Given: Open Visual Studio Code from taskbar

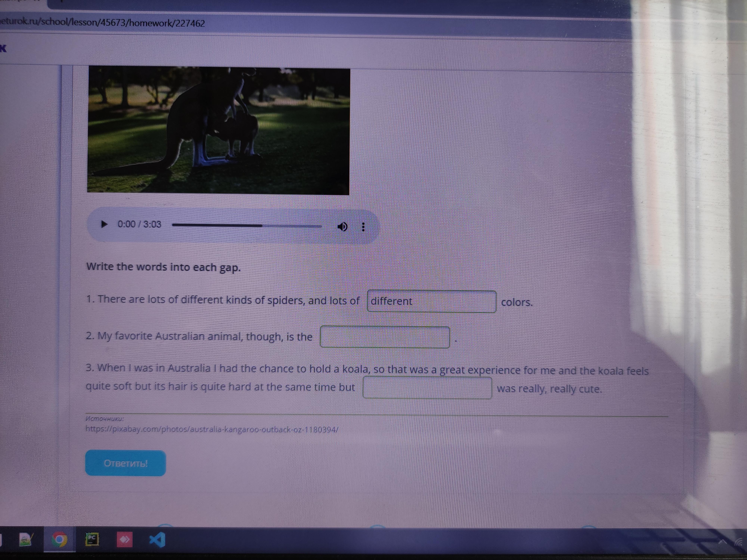Looking at the screenshot, I should point(157,540).
